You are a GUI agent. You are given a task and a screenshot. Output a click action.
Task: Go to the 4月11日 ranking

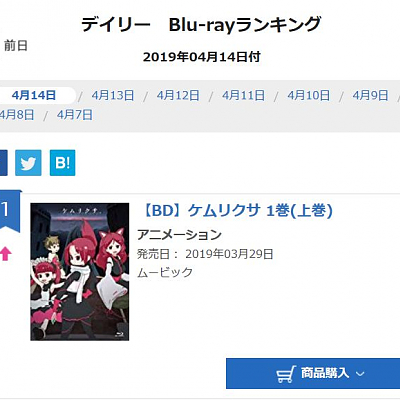[x=243, y=96]
